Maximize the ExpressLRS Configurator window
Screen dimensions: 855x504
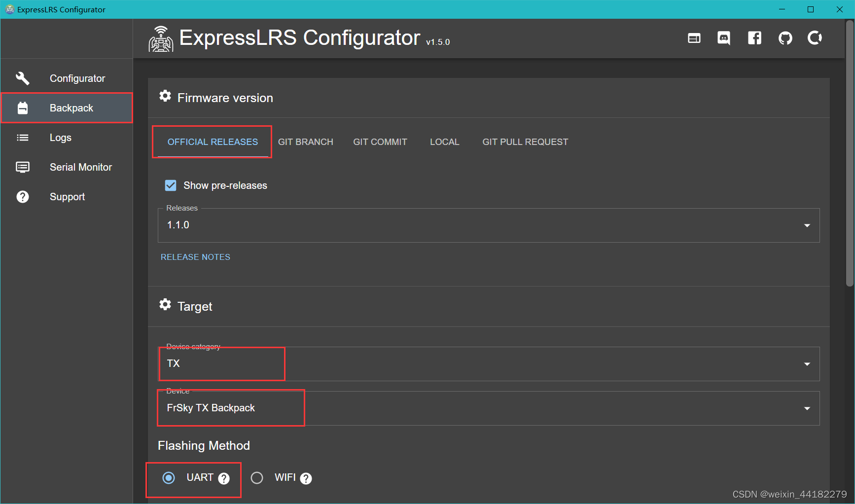pos(811,9)
